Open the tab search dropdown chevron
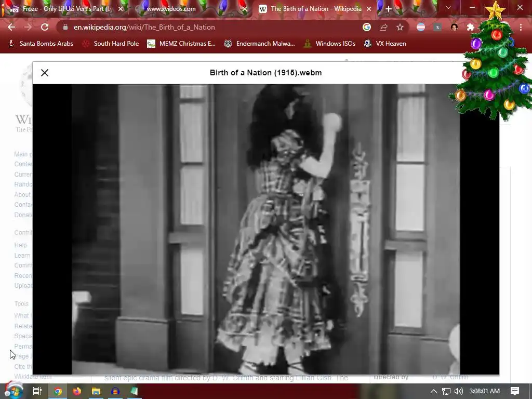Viewport: 532px width, 399px height. pyautogui.click(x=448, y=7)
